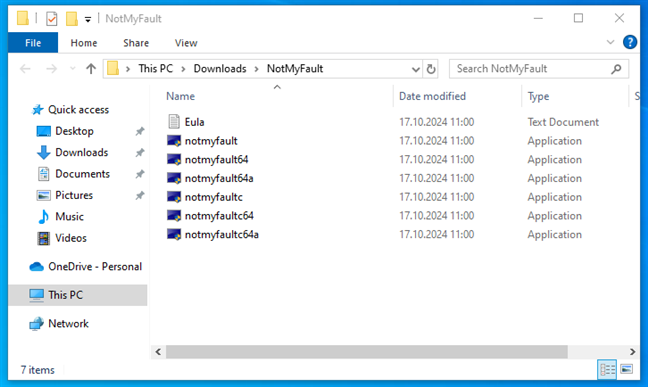Viewport: 648px width, 387px height.
Task: Click This PC in the address breadcrumb
Action: click(x=155, y=69)
